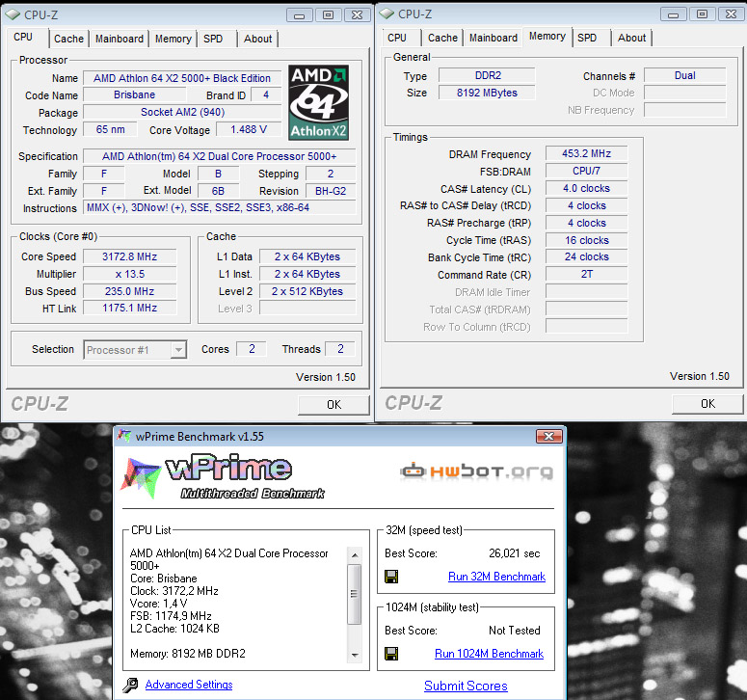The width and height of the screenshot is (747, 700).
Task: Click CPU List scrollbar down arrow
Action: (x=355, y=656)
